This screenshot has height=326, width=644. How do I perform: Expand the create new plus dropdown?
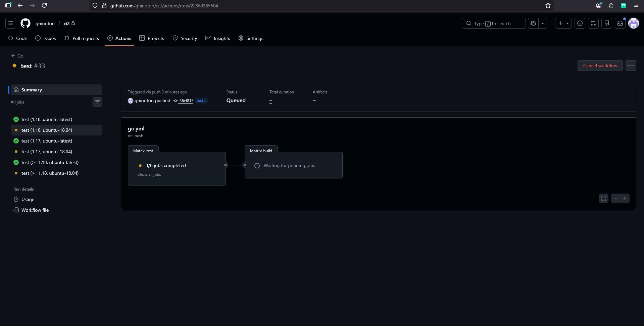[563, 24]
